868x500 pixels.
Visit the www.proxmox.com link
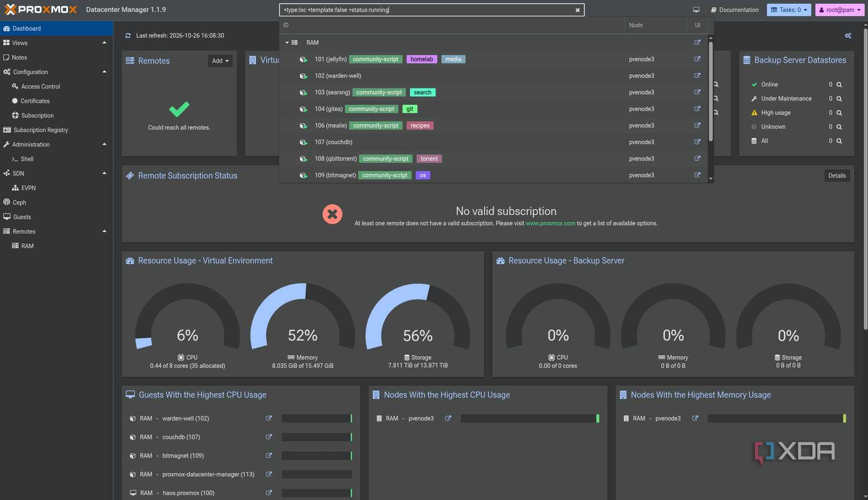point(550,224)
